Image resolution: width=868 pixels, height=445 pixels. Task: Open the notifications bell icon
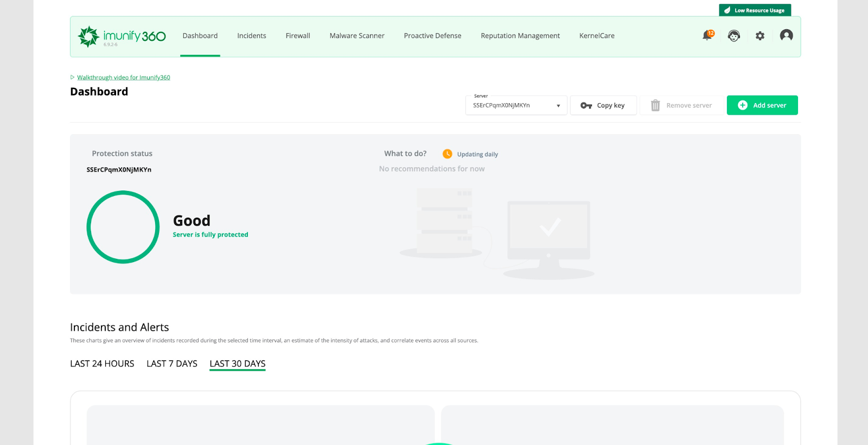click(707, 35)
